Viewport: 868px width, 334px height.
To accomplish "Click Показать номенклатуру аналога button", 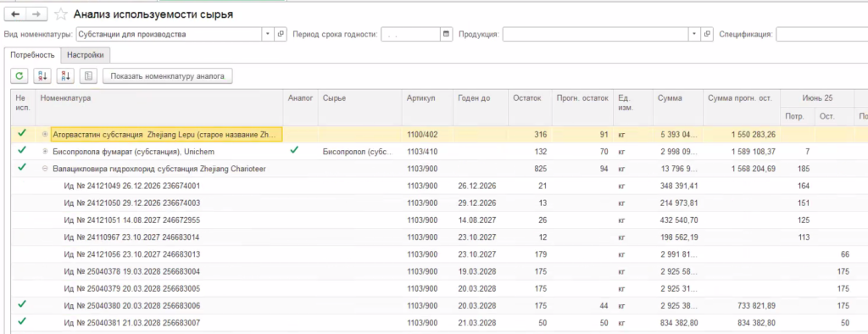I will click(x=167, y=76).
